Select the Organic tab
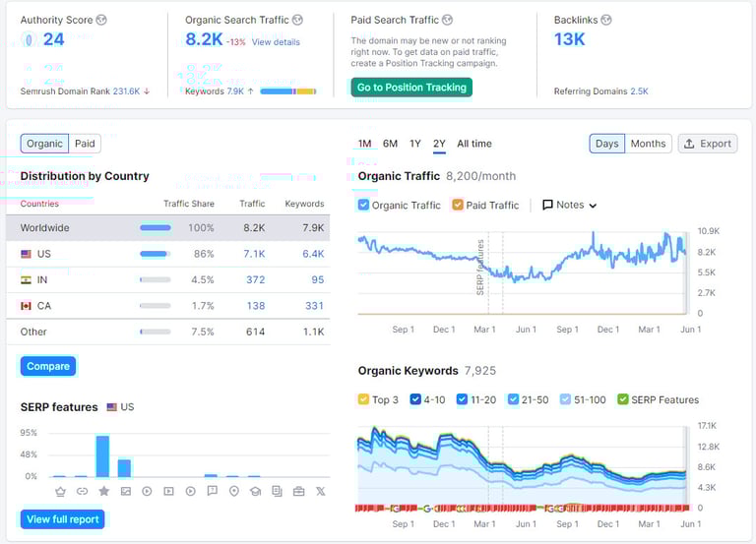Screen dimensions: 756x544 click(44, 144)
